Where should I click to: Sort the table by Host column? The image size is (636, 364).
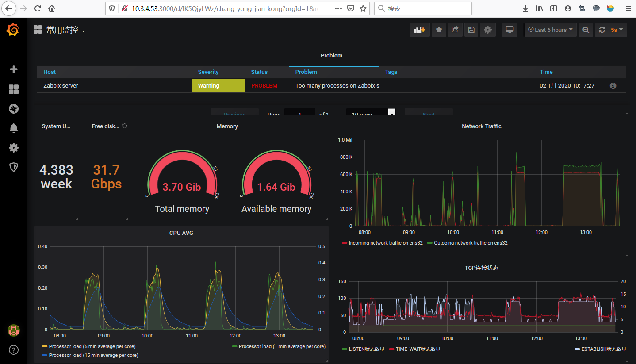[x=50, y=72]
